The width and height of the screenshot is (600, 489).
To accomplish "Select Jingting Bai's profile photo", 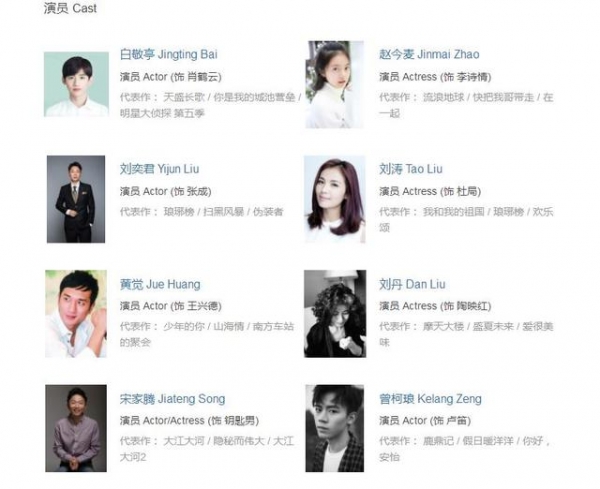I will click(x=76, y=84).
